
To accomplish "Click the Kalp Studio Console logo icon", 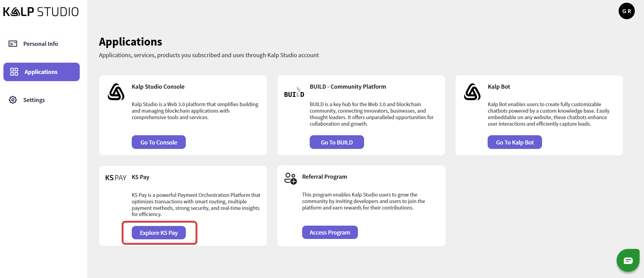I will [116, 92].
